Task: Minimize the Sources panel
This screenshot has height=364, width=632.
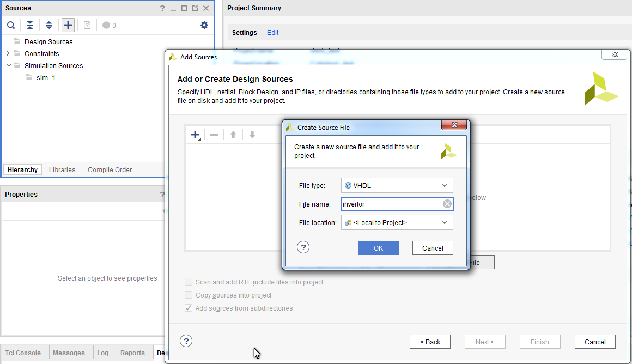Action: pyautogui.click(x=173, y=8)
